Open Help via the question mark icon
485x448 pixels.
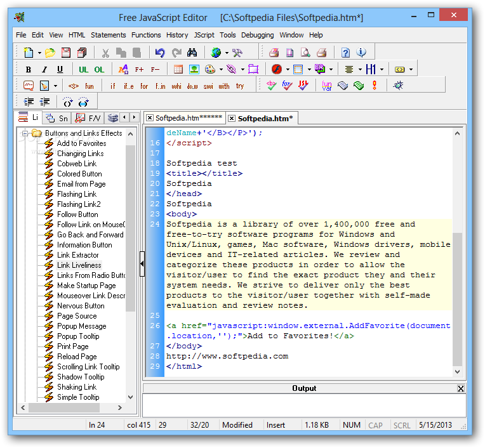(345, 53)
